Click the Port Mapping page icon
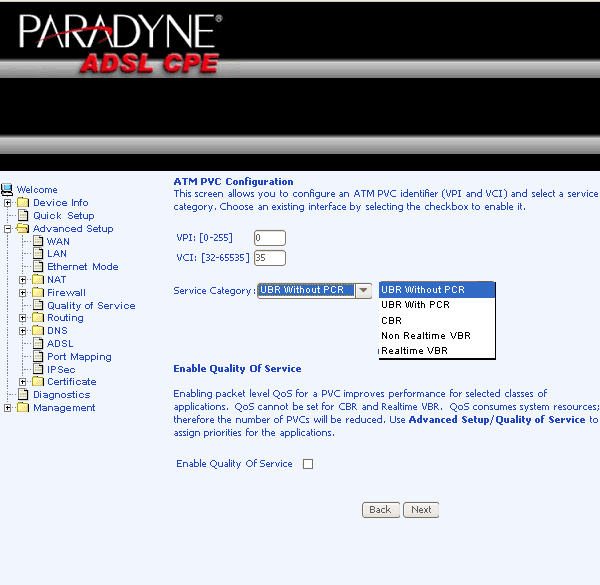The image size is (600, 585). 38,356
